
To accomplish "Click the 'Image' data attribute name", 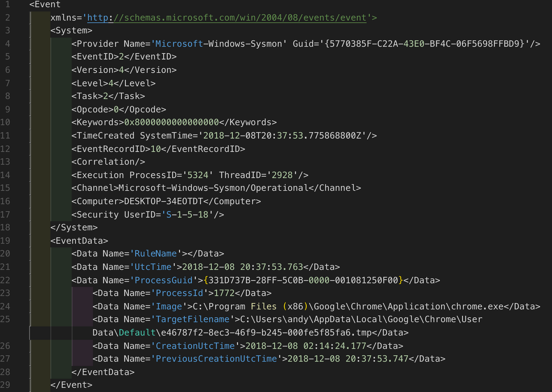I will point(169,306).
